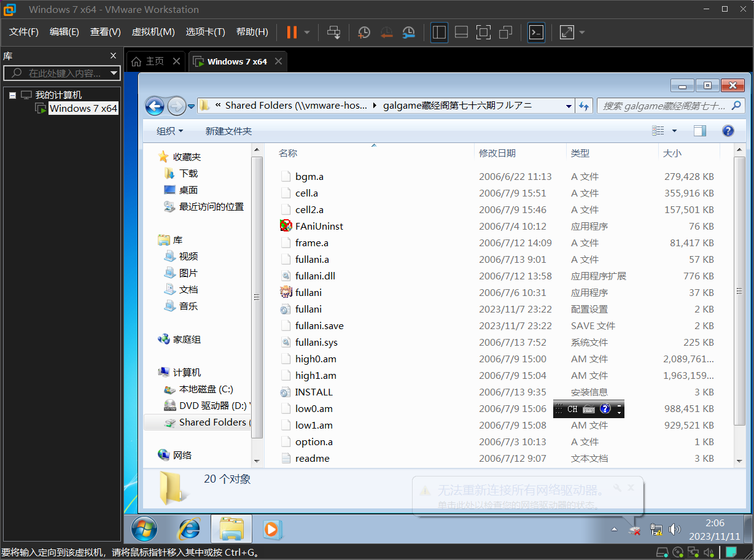Toggle the library sidebar view icon

coord(439,32)
